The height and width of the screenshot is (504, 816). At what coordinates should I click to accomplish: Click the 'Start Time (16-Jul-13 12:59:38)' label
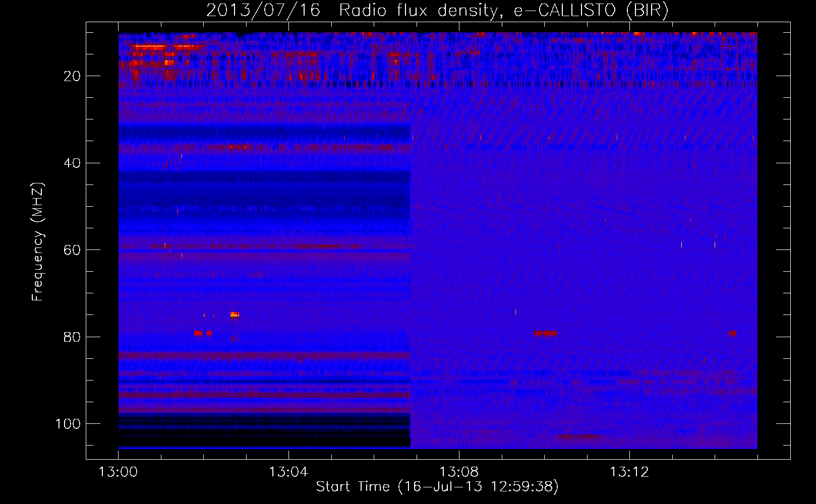437,487
